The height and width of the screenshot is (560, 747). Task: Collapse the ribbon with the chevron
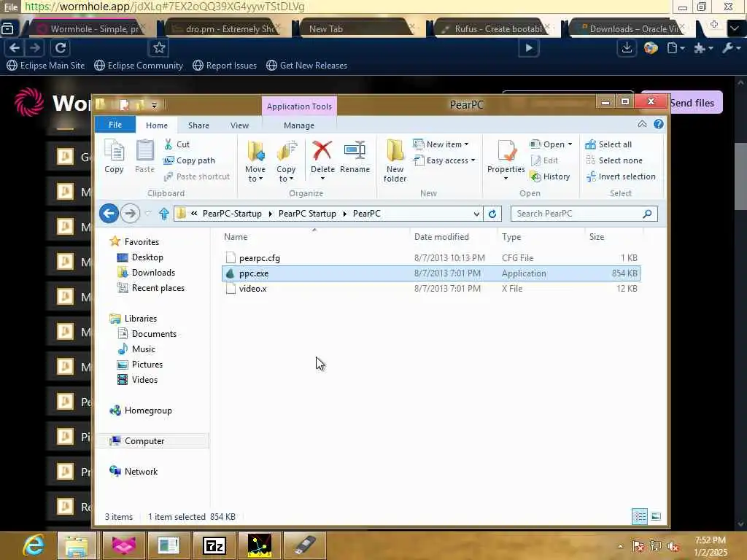click(x=642, y=124)
